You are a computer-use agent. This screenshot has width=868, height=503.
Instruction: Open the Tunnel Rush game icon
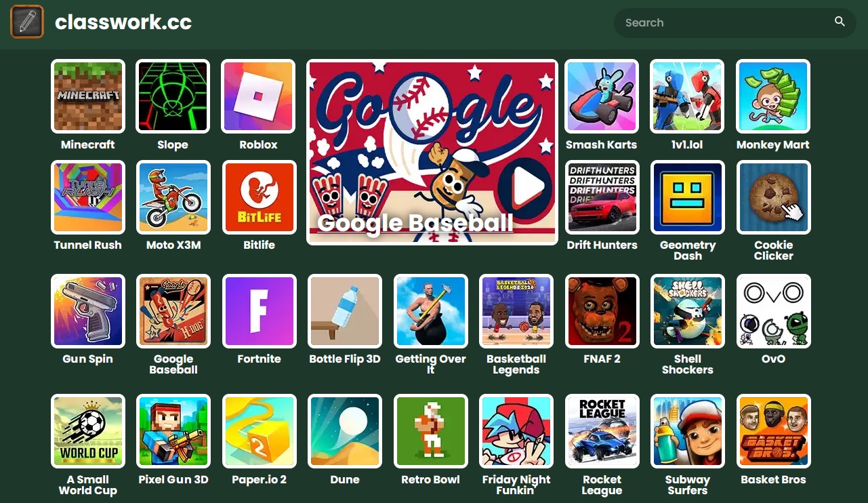pyautogui.click(x=88, y=197)
